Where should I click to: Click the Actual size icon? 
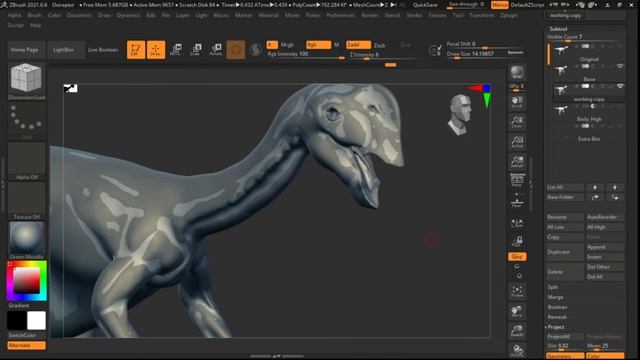pyautogui.click(x=517, y=142)
